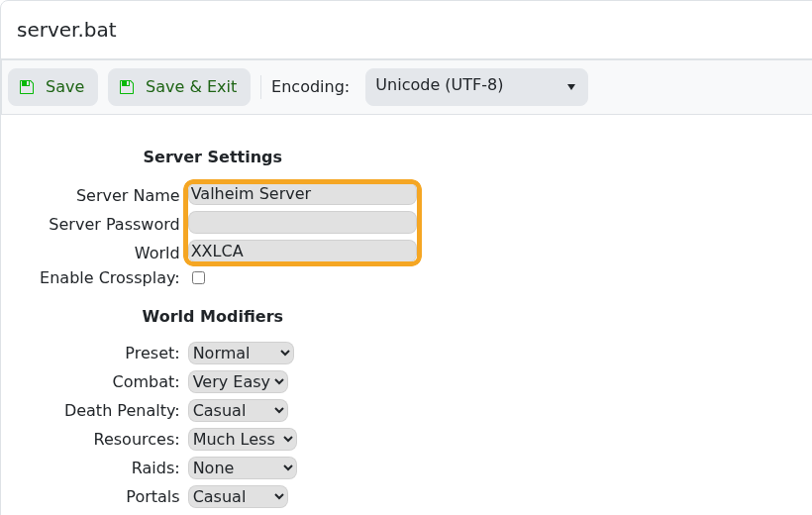Click the Save & Exit button
This screenshot has width=812, height=515.
(x=179, y=87)
